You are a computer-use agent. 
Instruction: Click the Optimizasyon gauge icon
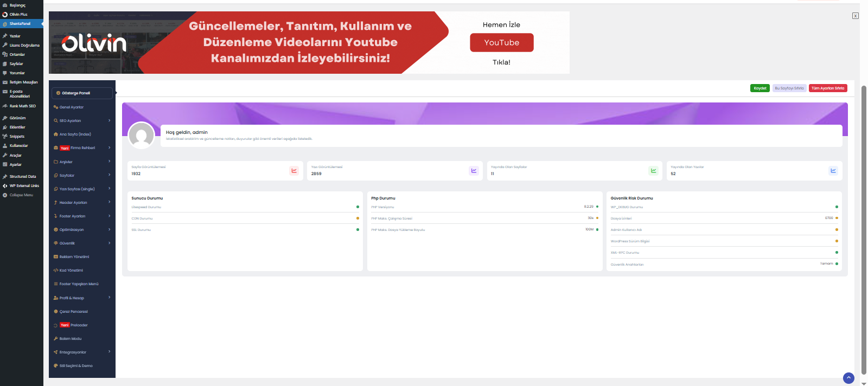coord(56,230)
